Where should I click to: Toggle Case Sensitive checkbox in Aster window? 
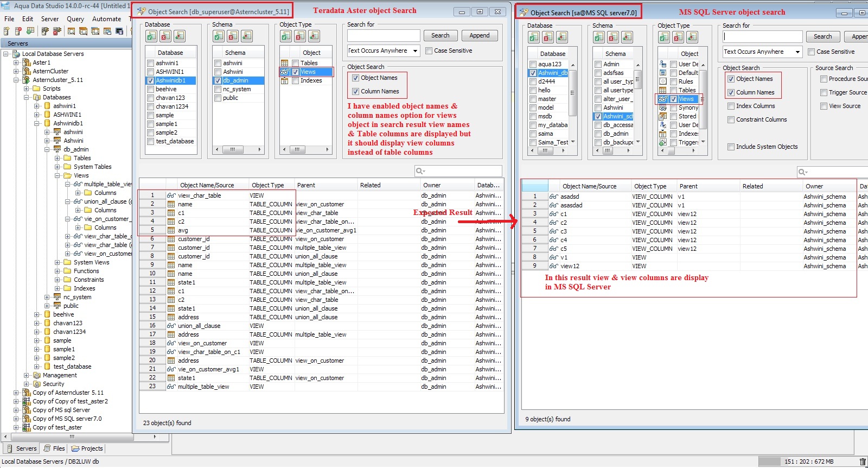point(429,50)
